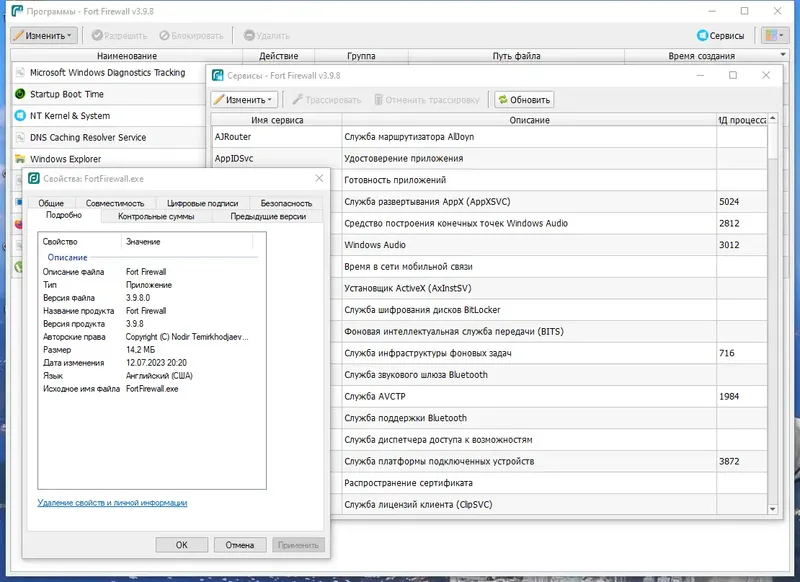Select the Подробно tab
Viewport: 800px width, 582px height.
click(64, 215)
